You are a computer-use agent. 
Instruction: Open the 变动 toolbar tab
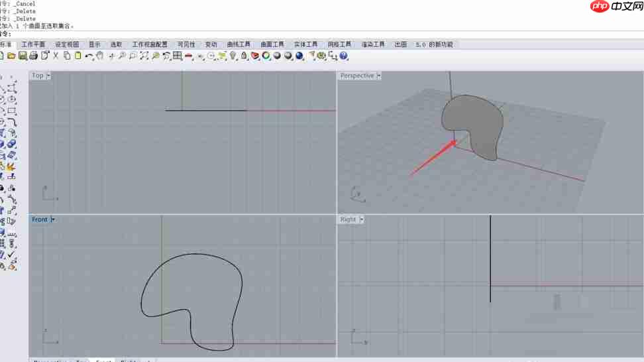tap(211, 44)
